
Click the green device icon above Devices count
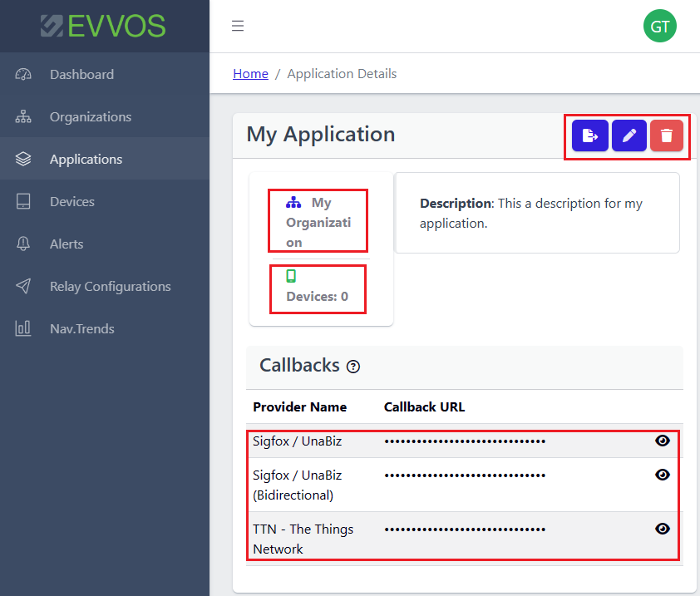point(291,276)
